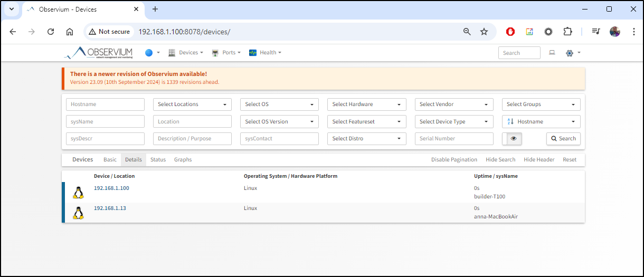
Task: Click the sysDescr input field
Action: pos(105,138)
